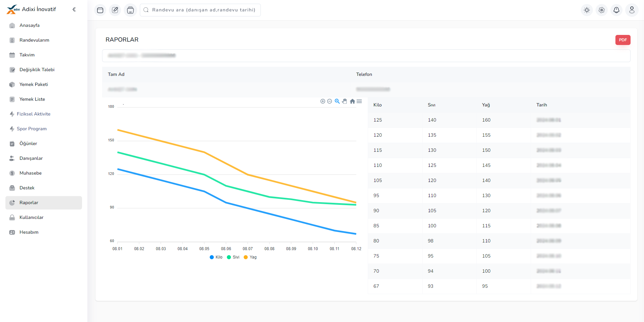Image resolution: width=644 pixels, height=322 pixels.
Task: Click Kilo value 125 in the table
Action: [x=378, y=120]
